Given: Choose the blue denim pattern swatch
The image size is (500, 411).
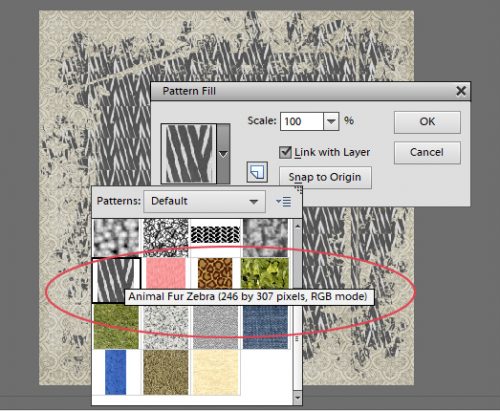Looking at the screenshot, I should pos(265,328).
